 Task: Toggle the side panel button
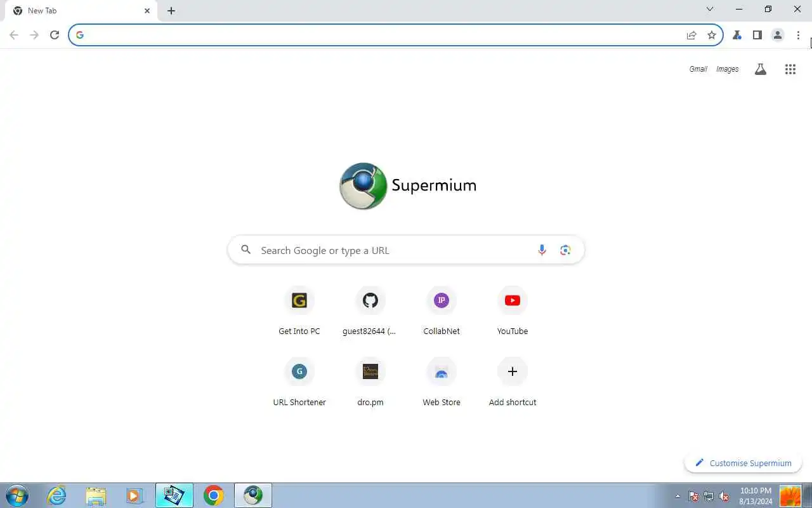point(757,35)
